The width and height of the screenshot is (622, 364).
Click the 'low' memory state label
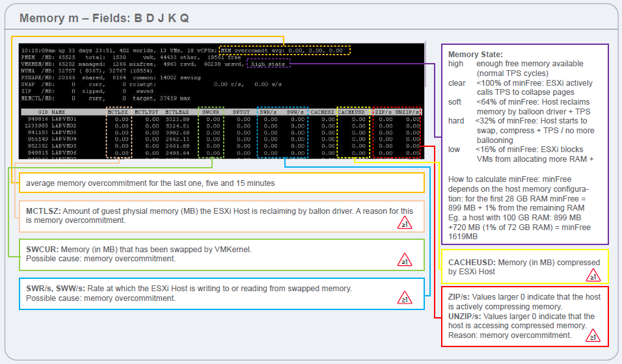[x=454, y=149]
